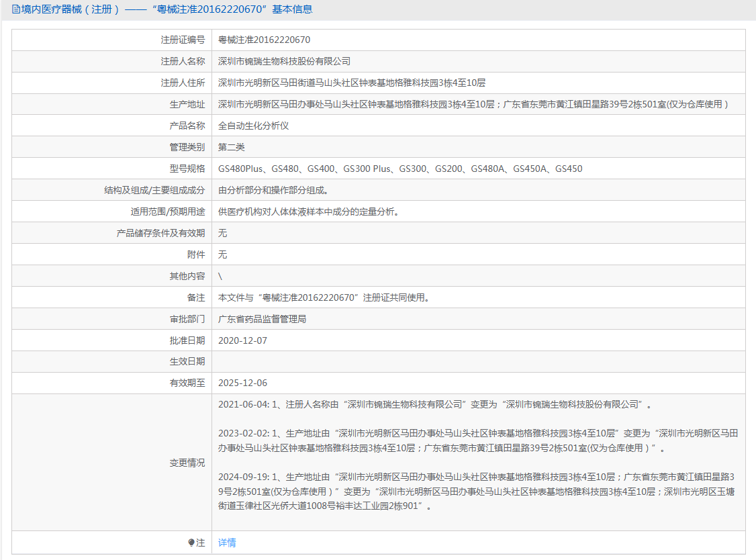The height and width of the screenshot is (560, 756).
Task: Click the 注册人住所 row label
Action: point(183,83)
